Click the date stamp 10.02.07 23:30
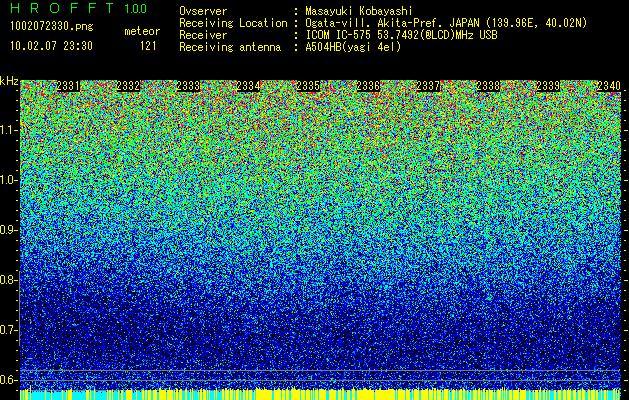This screenshot has height=400, width=629. (x=51, y=45)
